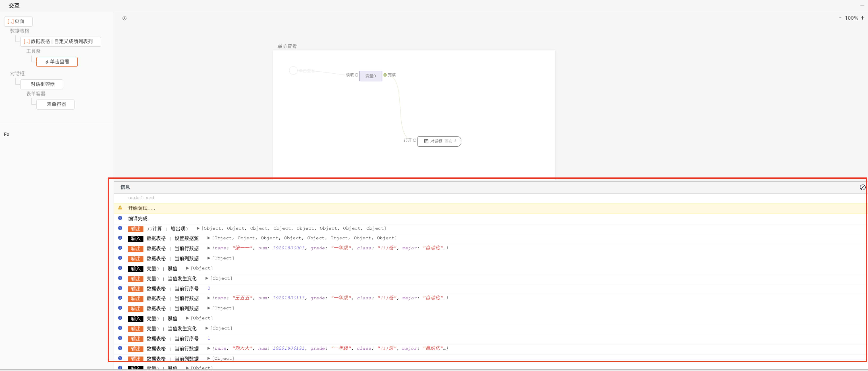Viewport: 868px width, 371px height.
Task: Expand first 当值发生变化 Object entry
Action: coord(207,278)
